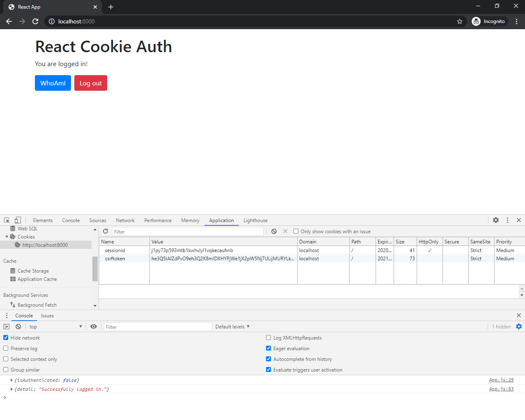525x420 pixels.
Task: Enable Preserve log
Action: click(6, 348)
